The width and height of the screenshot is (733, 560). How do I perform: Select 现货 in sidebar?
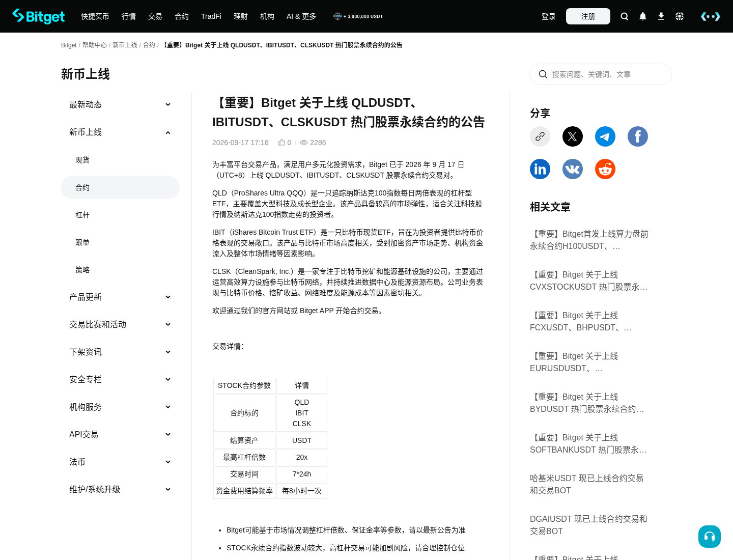click(120, 160)
